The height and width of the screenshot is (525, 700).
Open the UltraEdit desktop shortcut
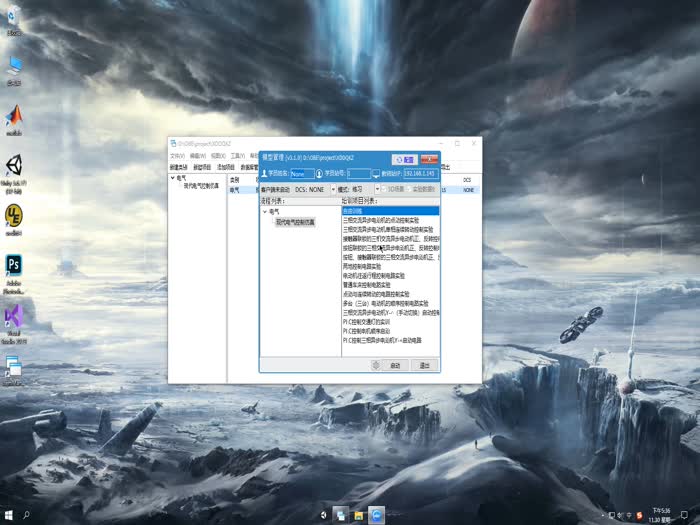(x=14, y=216)
